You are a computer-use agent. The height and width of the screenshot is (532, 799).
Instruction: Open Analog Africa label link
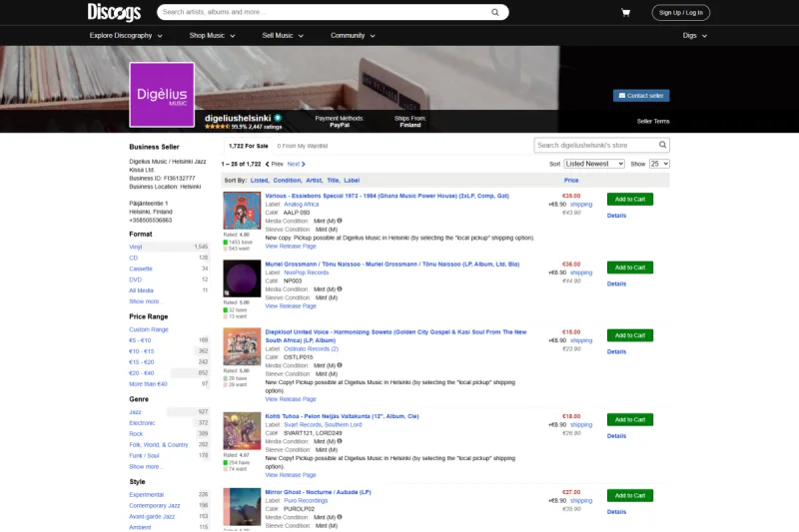tap(302, 205)
